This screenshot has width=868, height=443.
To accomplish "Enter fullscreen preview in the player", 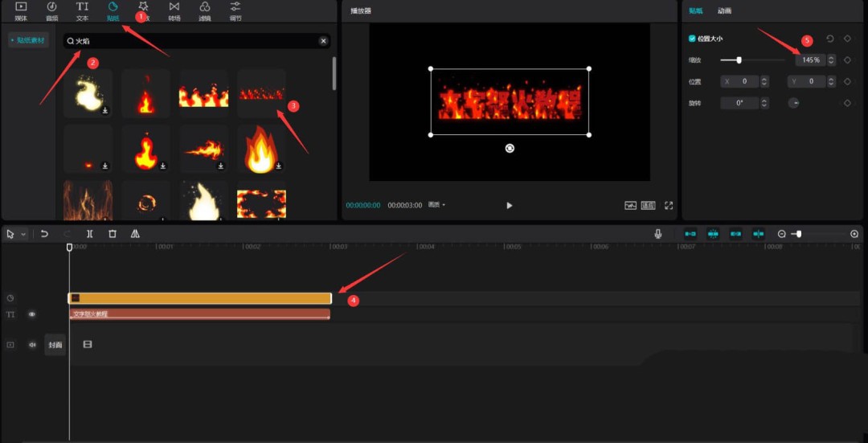I will (x=669, y=205).
